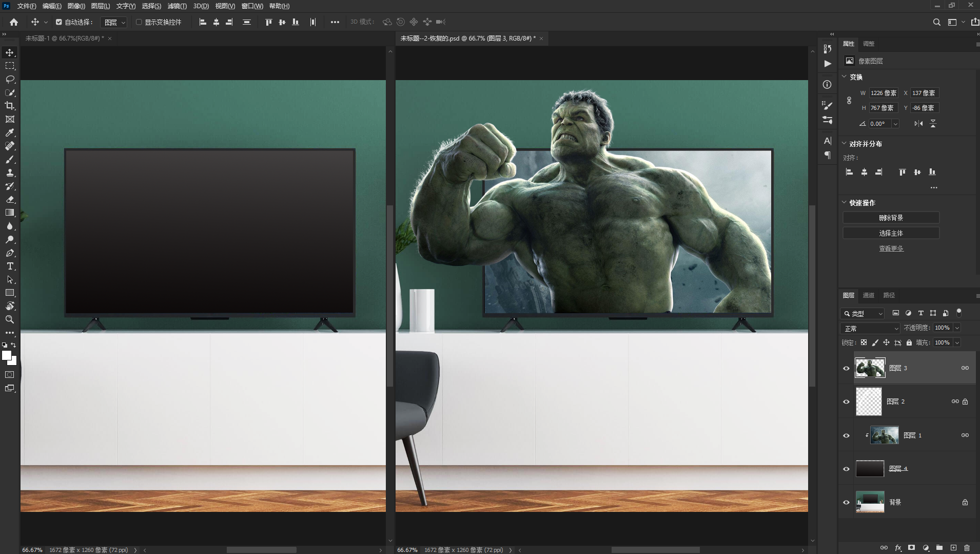Open layer filter 类型 dropdown
The width and height of the screenshot is (980, 554).
click(863, 313)
